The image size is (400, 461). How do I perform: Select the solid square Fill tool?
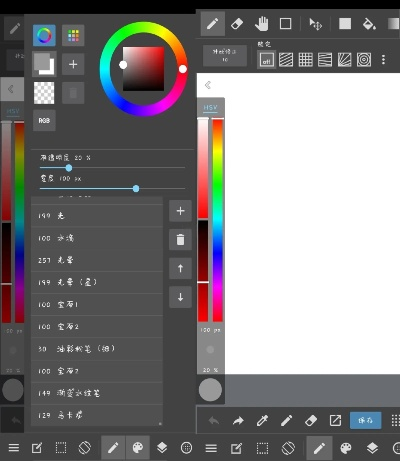coord(345,24)
